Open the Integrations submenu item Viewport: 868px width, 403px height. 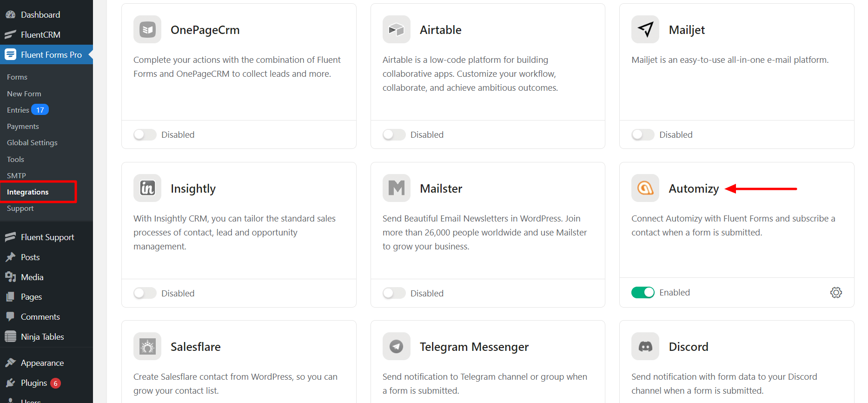28,192
